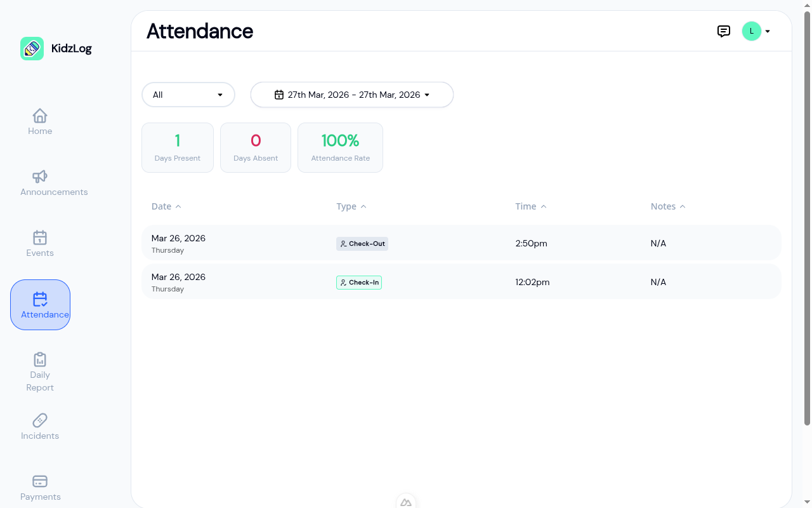This screenshot has width=812, height=508.
Task: Click the user avatar L
Action: coord(752,31)
